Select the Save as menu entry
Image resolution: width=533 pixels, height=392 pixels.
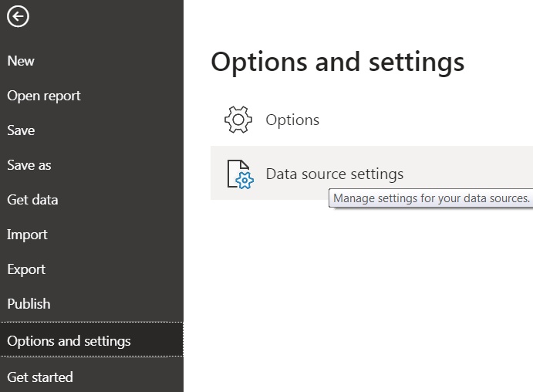coord(29,165)
